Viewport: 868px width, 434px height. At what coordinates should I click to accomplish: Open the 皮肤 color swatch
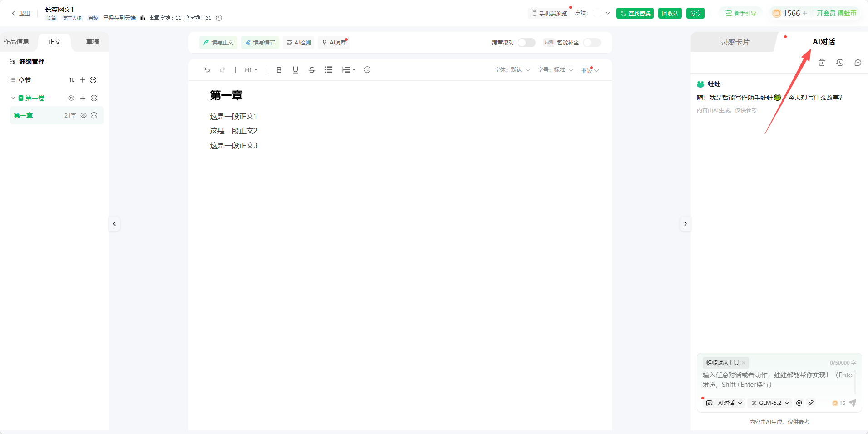click(x=597, y=13)
